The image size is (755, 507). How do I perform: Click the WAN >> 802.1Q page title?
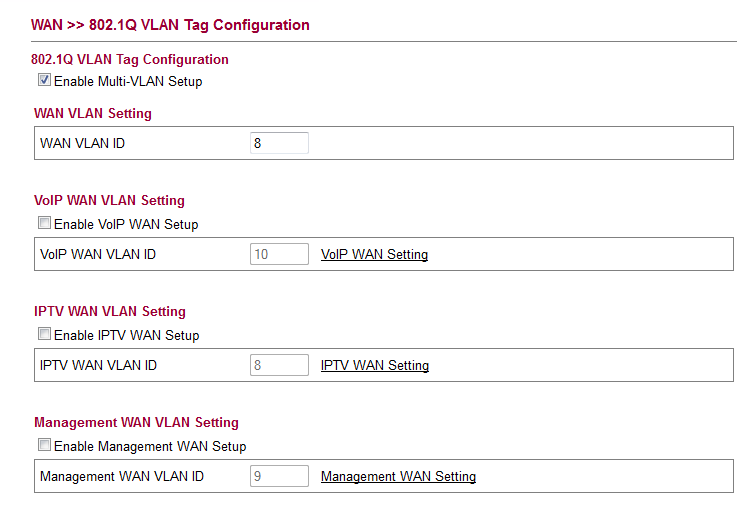171,25
